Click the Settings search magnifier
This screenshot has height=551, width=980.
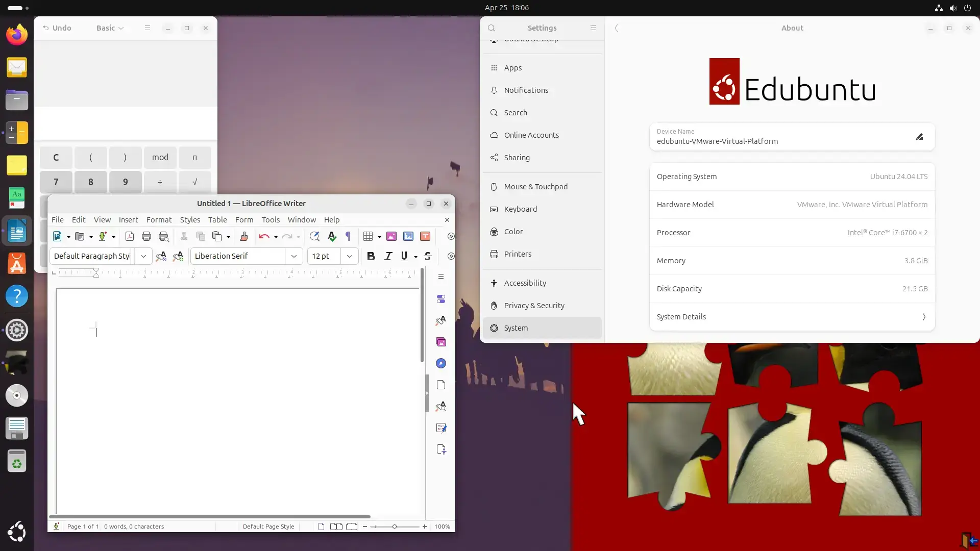(x=492, y=28)
